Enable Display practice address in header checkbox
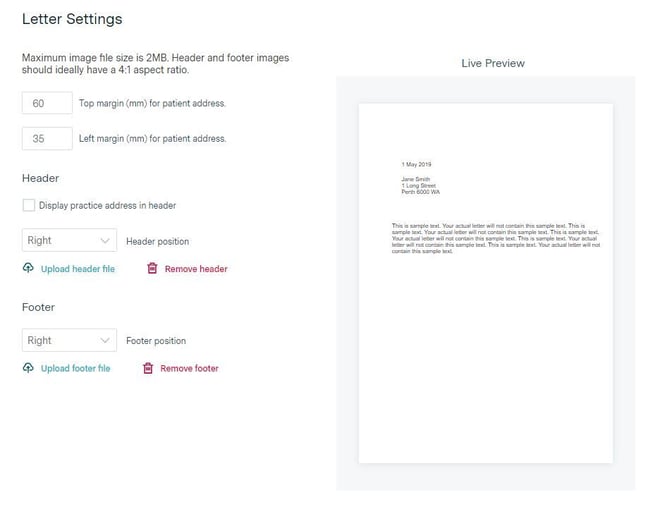This screenshot has width=670, height=521. [28, 205]
